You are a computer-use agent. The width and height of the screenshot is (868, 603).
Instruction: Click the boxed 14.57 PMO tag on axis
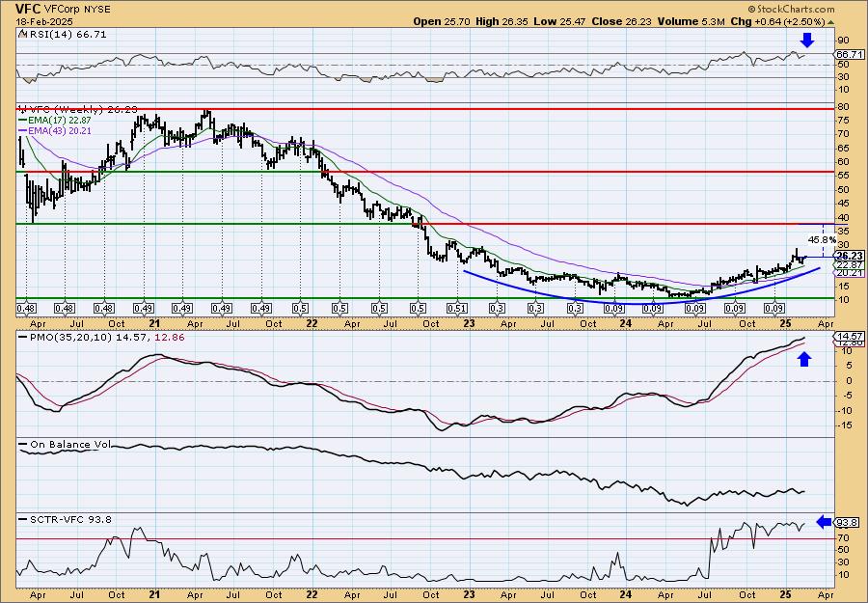click(x=848, y=336)
